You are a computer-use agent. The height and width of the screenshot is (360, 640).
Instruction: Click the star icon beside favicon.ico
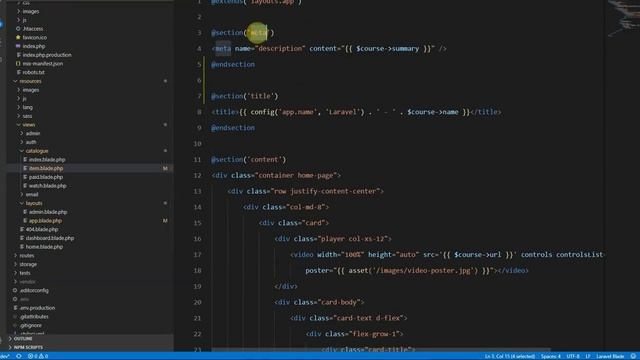pos(18,38)
